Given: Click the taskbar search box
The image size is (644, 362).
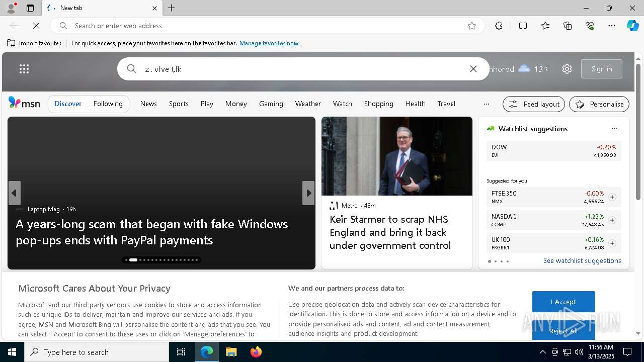Looking at the screenshot, I should point(97,352).
